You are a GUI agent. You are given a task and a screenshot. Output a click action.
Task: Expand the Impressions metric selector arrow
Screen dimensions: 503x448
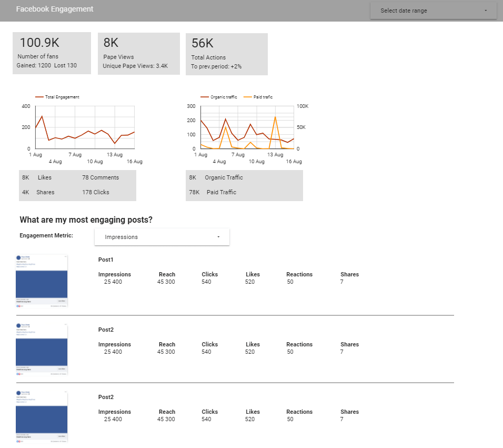coord(218,237)
